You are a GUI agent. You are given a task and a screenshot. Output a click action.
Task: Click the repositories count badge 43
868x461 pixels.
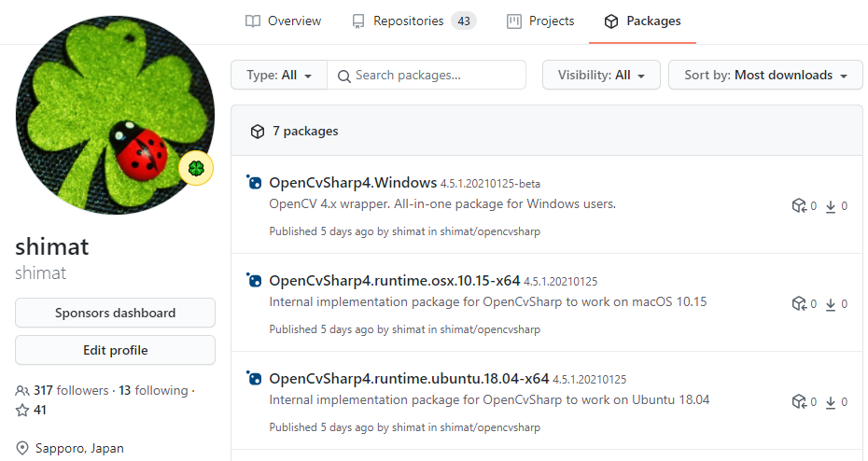pos(464,21)
